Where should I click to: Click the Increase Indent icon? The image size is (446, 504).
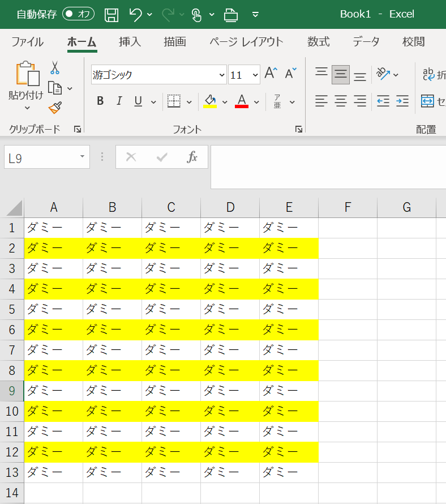(x=402, y=101)
